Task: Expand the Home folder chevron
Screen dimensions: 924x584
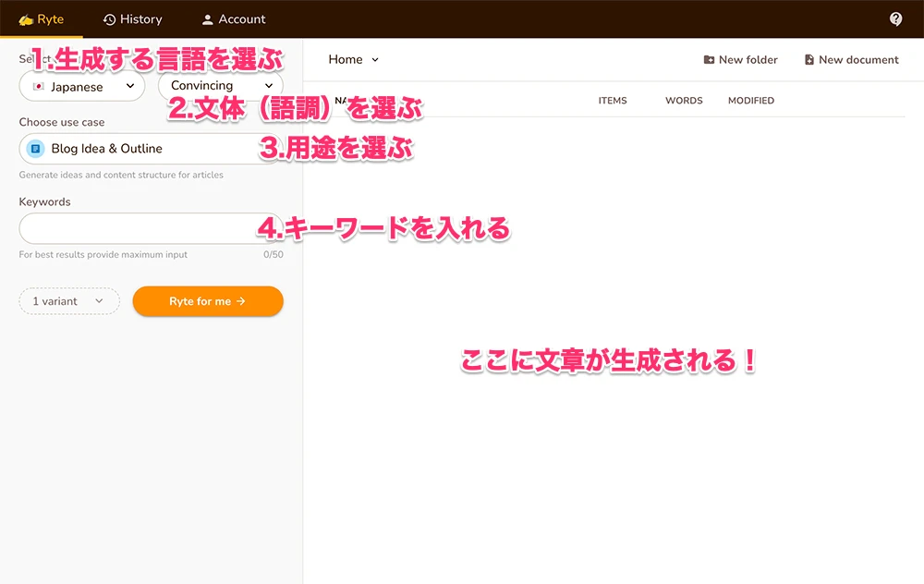Action: tap(375, 59)
